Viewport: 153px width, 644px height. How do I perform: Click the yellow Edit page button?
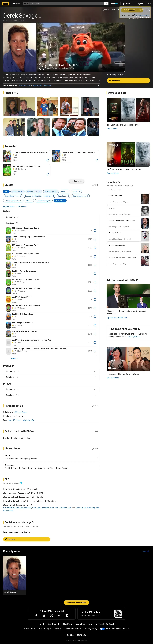click(x=26, y=539)
